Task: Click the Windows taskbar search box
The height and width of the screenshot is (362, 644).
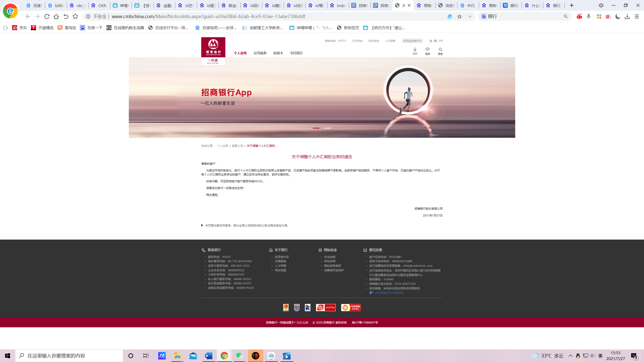Action: click(69, 356)
